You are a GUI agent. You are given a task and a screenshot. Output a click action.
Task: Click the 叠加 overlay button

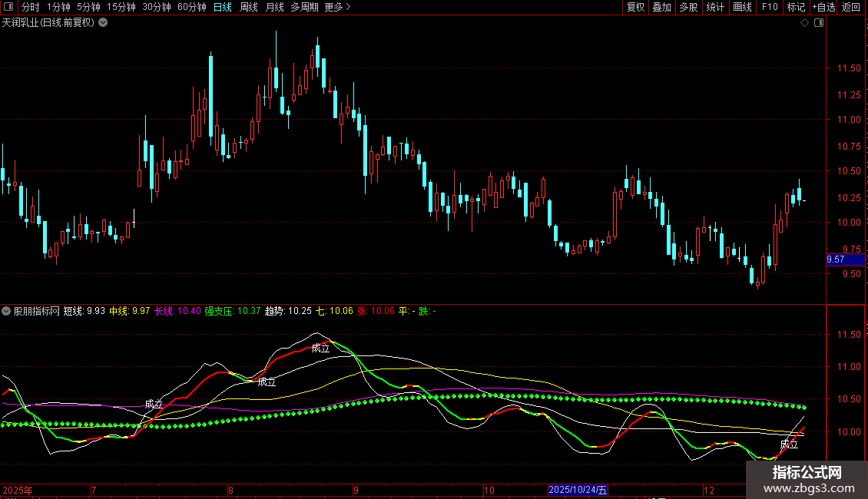662,7
